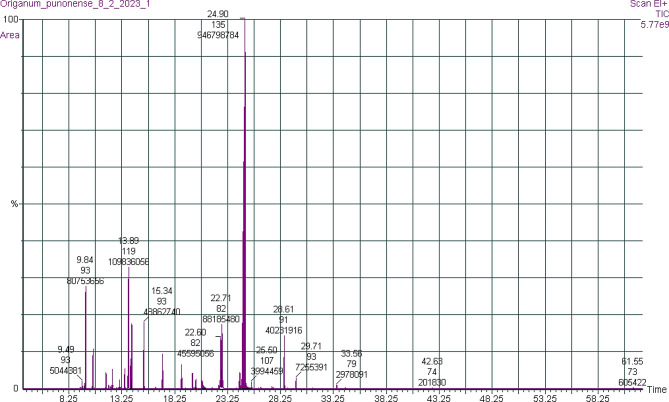This screenshot has width=669, height=402.
Task: Select the 28.61 peak label
Action: [x=283, y=310]
